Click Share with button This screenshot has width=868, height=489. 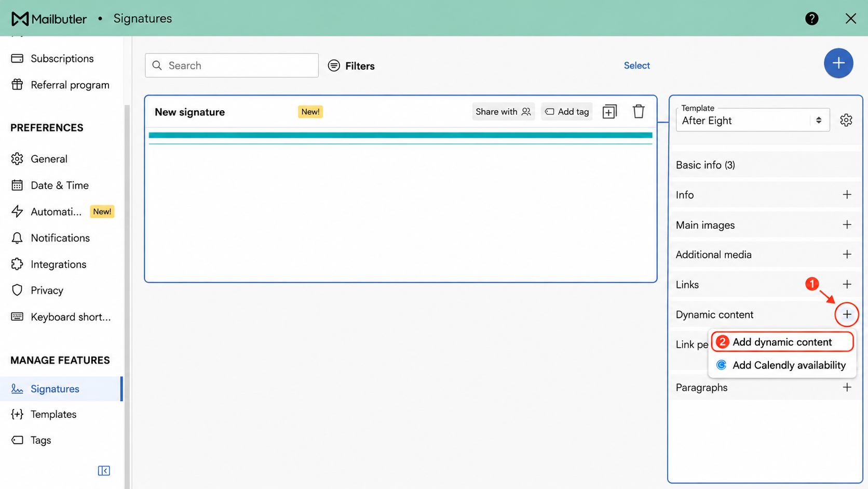[x=503, y=112]
